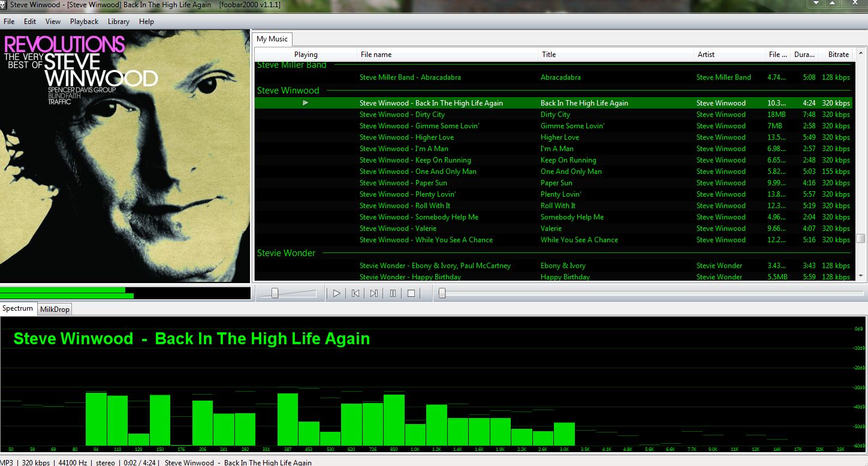Click the Valerie title cell
This screenshot has height=466, width=868.
[x=551, y=229]
